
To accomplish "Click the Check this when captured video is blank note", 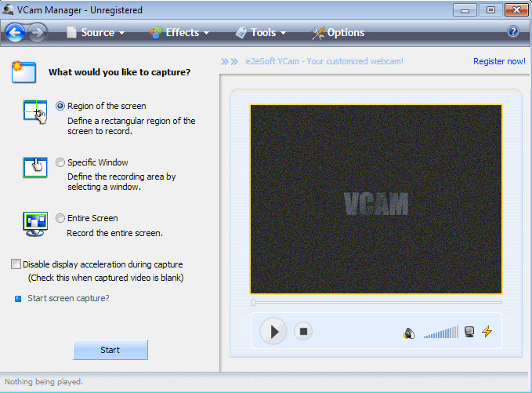I will click(x=106, y=278).
